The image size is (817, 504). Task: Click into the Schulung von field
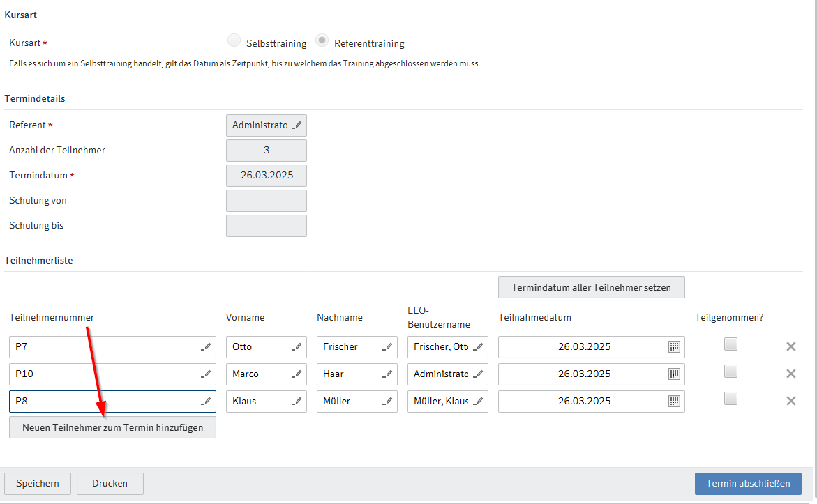(x=267, y=201)
